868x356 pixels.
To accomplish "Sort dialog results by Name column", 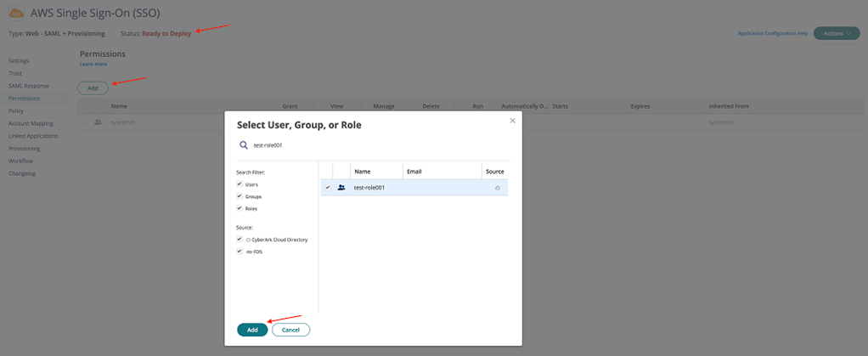I will 376,172.
